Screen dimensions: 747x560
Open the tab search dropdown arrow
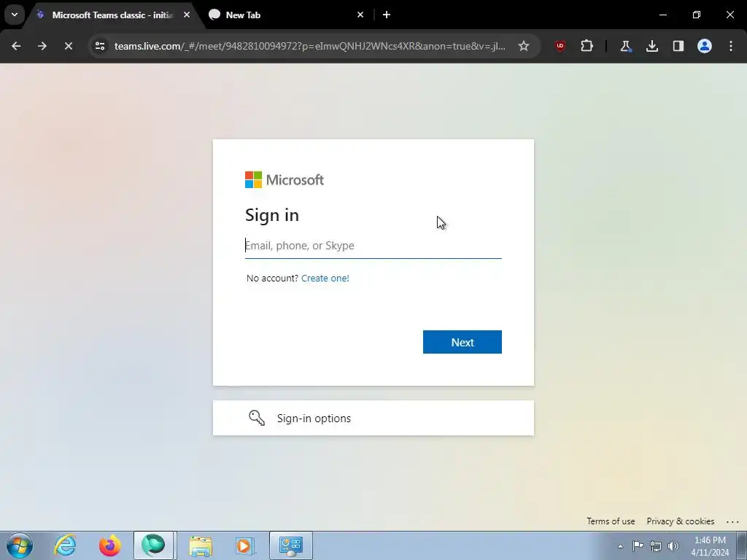(15, 15)
